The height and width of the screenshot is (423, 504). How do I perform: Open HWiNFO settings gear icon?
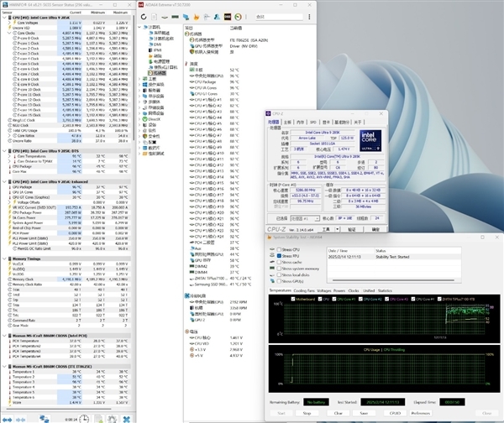click(113, 419)
